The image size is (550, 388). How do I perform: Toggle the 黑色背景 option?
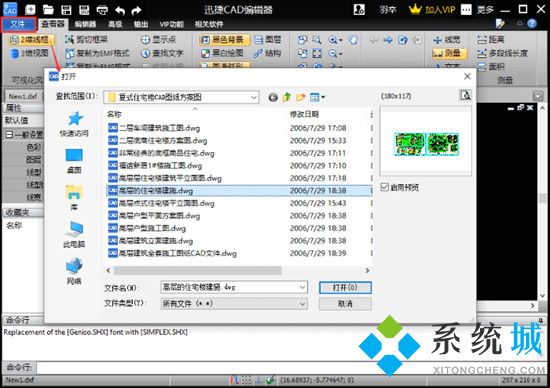[224, 40]
